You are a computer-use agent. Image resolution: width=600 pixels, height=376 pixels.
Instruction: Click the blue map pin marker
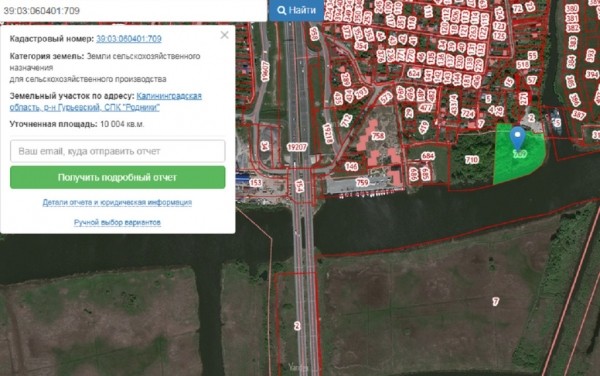[517, 138]
